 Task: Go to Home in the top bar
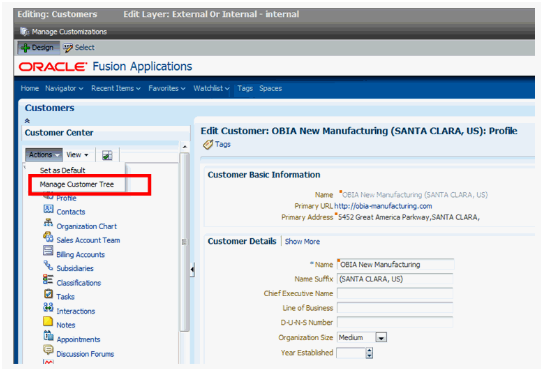[x=29, y=88]
